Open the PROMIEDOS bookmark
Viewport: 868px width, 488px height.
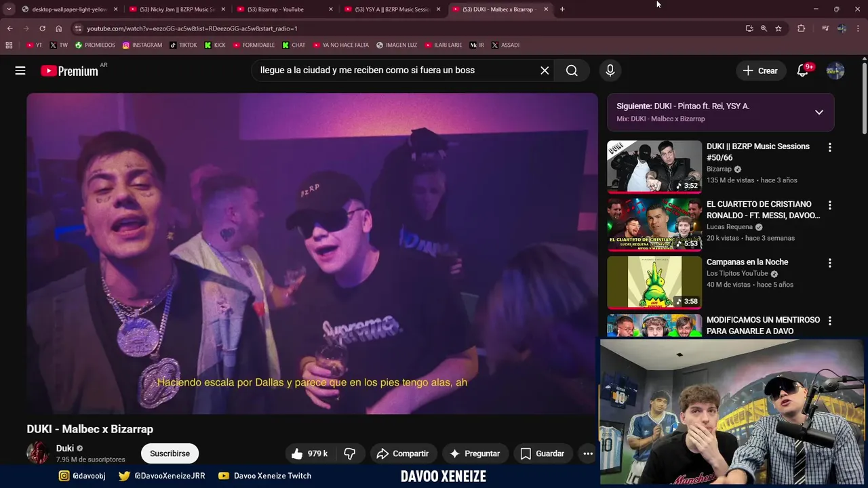95,45
